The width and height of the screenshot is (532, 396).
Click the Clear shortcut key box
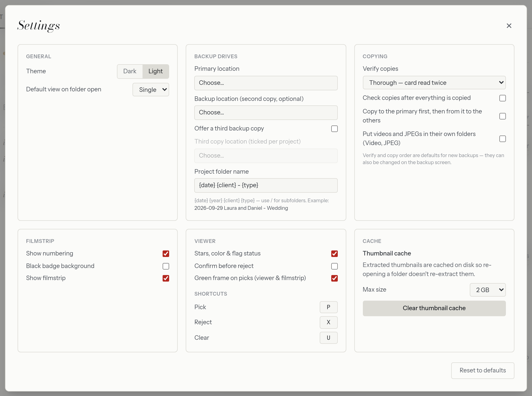tap(328, 338)
